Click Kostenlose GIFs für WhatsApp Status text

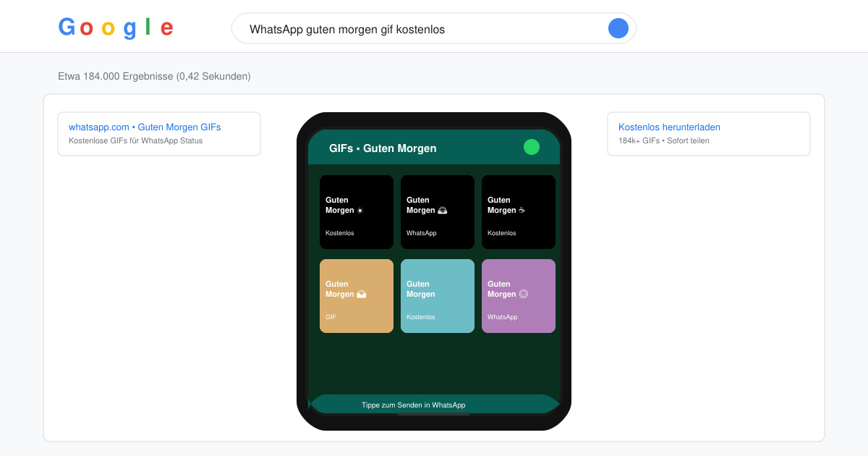pyautogui.click(x=135, y=140)
